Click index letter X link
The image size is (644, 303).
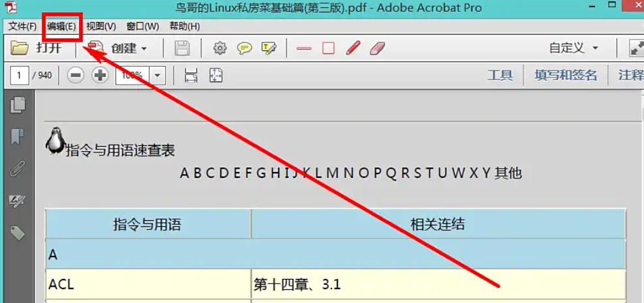474,173
